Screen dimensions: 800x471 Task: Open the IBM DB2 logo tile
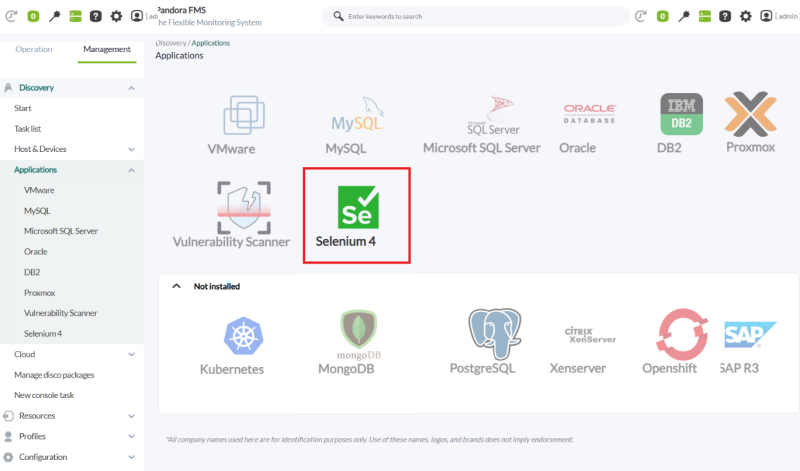[681, 114]
